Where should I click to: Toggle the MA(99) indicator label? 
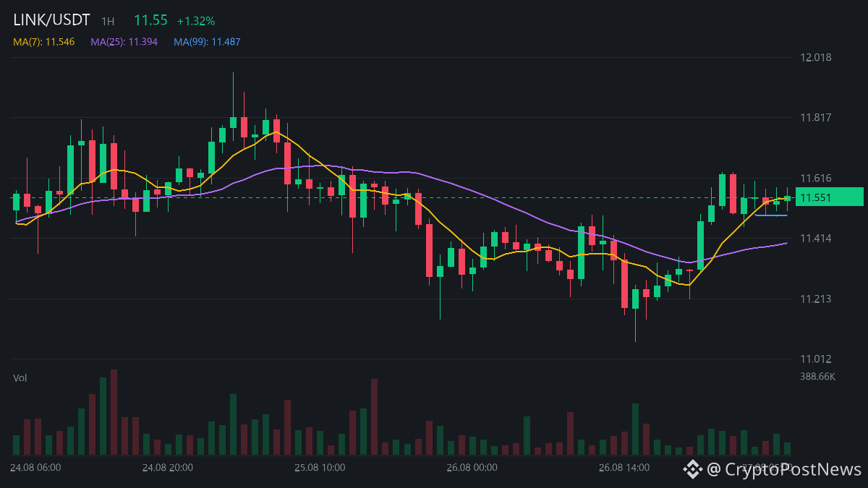(207, 42)
